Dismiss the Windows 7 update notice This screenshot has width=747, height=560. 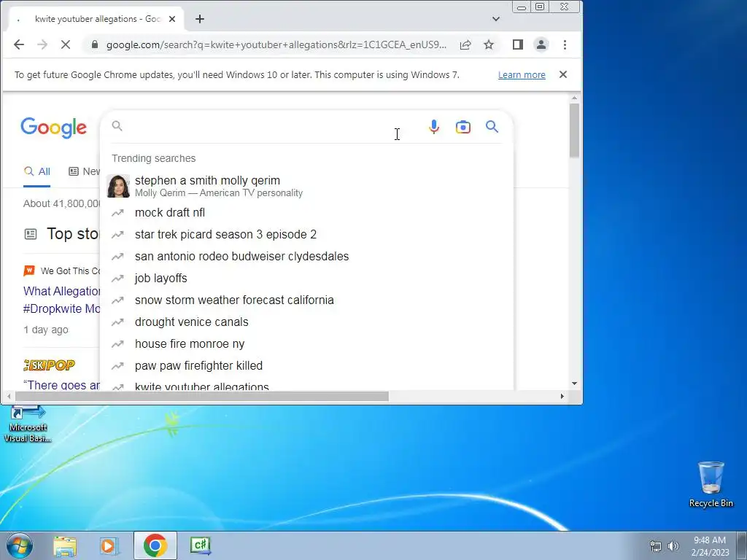(563, 74)
